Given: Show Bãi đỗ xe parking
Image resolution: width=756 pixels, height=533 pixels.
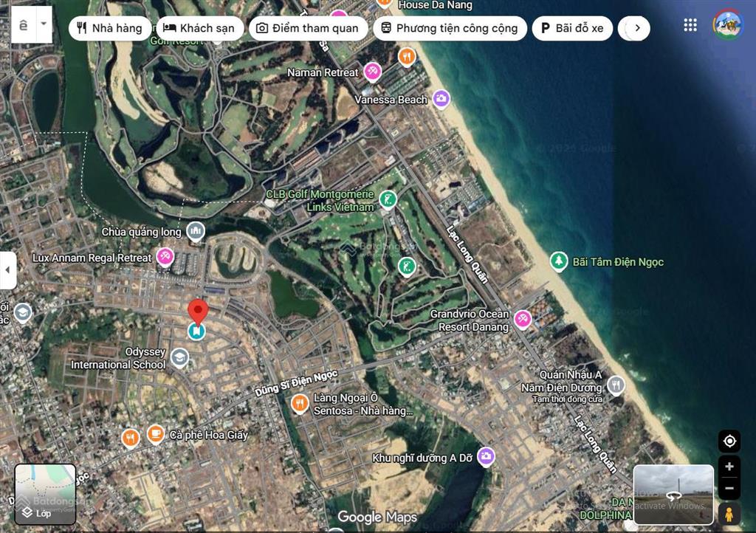Looking at the screenshot, I should [x=572, y=29].
